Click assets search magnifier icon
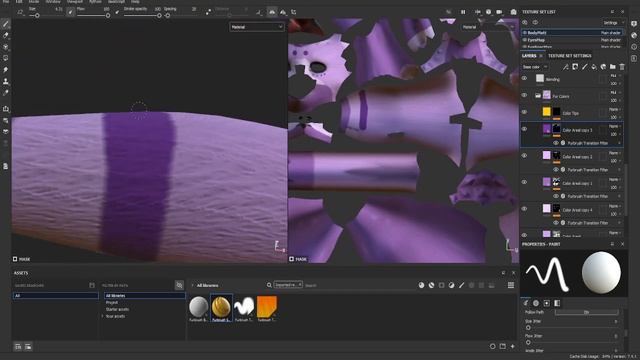The height and width of the screenshot is (360, 640). pyautogui.click(x=269, y=285)
